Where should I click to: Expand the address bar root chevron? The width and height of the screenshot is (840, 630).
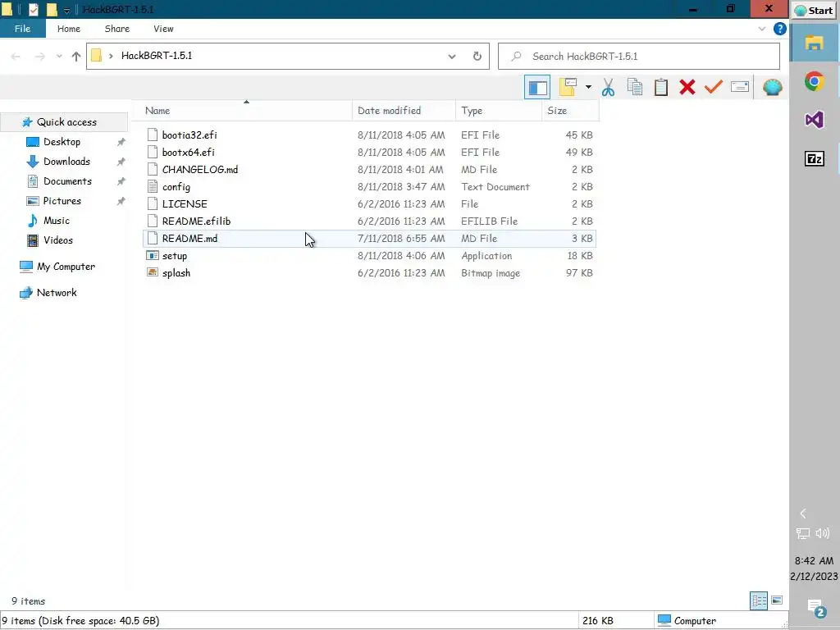pos(111,56)
